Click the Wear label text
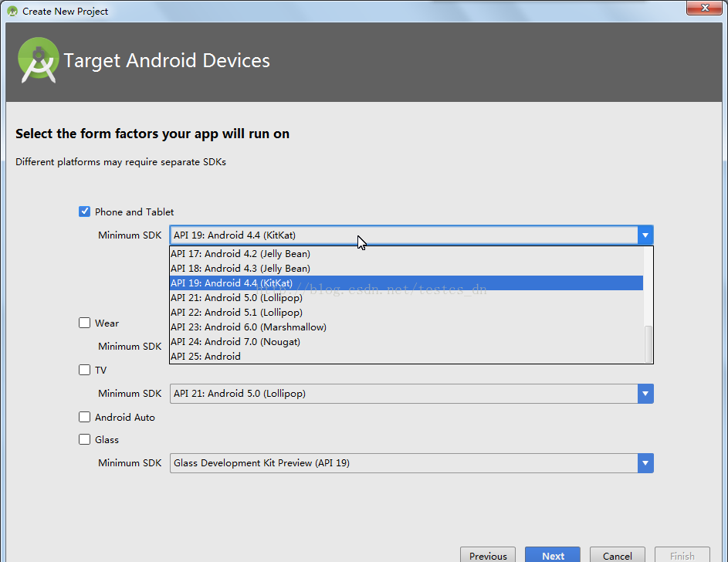This screenshot has width=728, height=562. 107,323
